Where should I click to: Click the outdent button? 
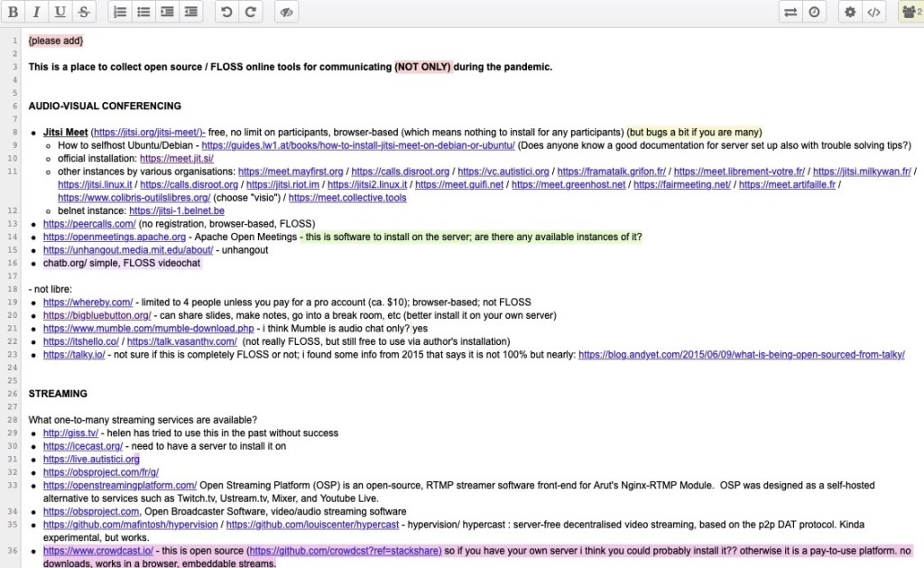click(x=190, y=12)
